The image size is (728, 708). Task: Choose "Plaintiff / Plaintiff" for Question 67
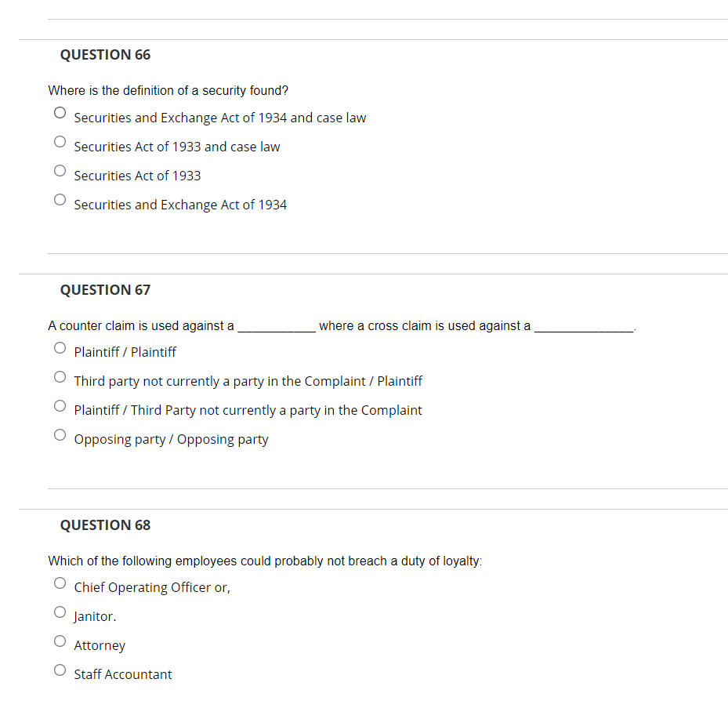[x=60, y=347]
